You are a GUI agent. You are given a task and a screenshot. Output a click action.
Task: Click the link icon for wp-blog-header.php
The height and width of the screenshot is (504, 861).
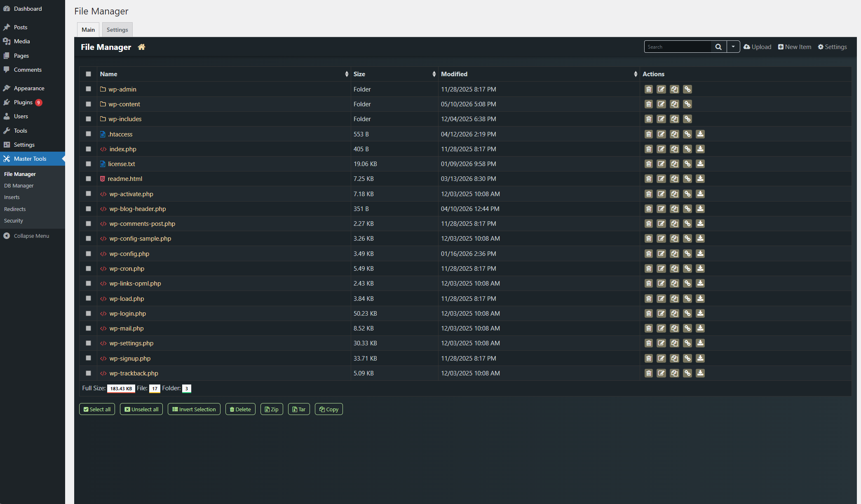687,209
